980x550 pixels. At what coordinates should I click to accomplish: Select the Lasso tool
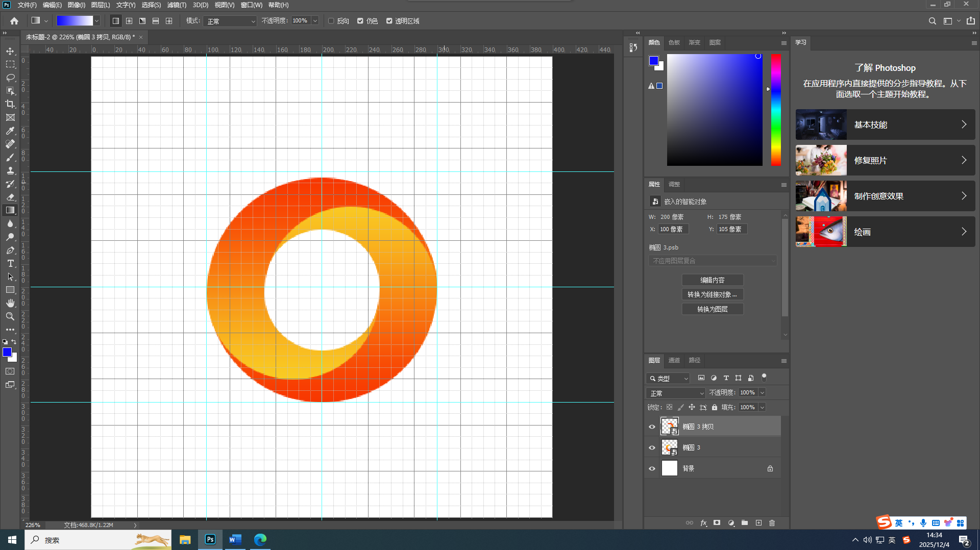pos(10,78)
